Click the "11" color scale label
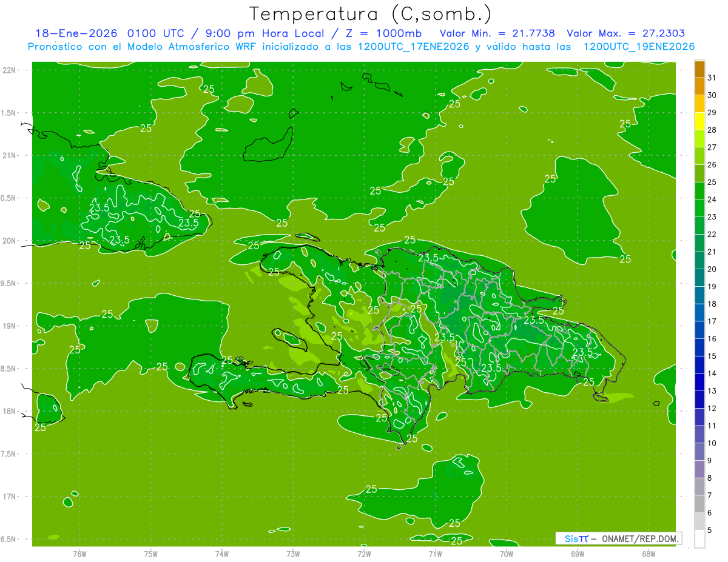The height and width of the screenshot is (562, 728). click(712, 426)
